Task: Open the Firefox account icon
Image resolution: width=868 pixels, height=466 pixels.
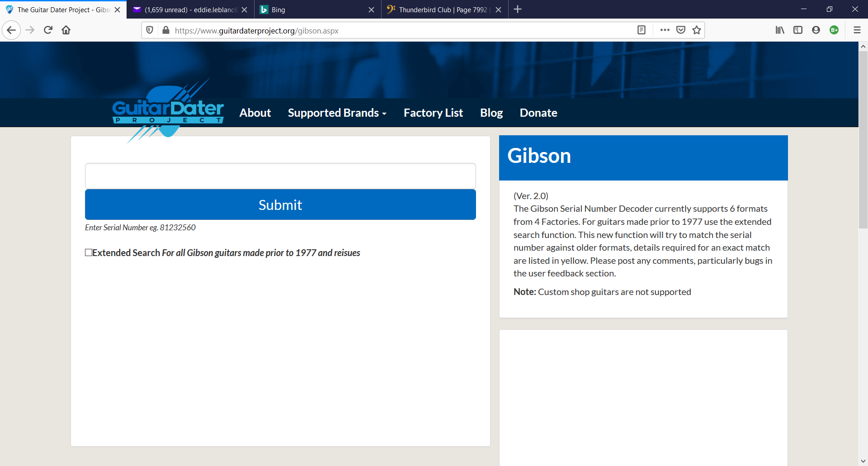Action: coord(816,30)
